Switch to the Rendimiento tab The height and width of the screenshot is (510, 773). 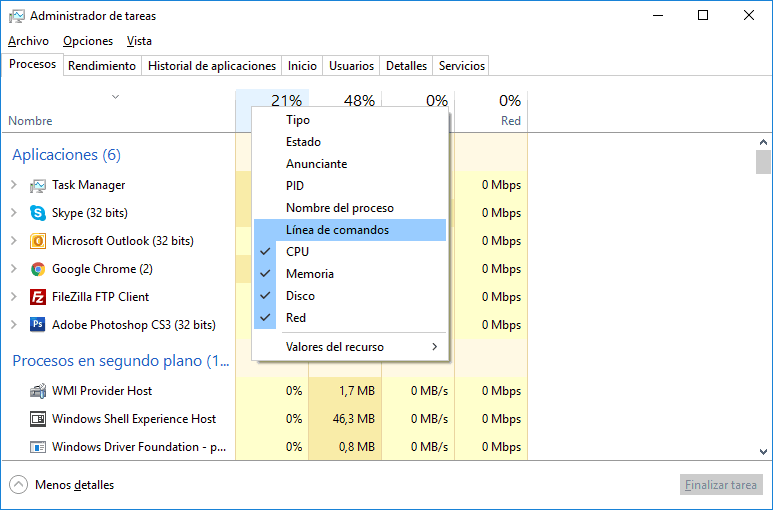coord(102,66)
